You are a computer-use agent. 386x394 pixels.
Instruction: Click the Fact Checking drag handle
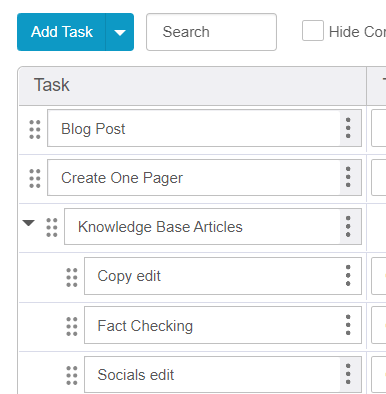(72, 326)
